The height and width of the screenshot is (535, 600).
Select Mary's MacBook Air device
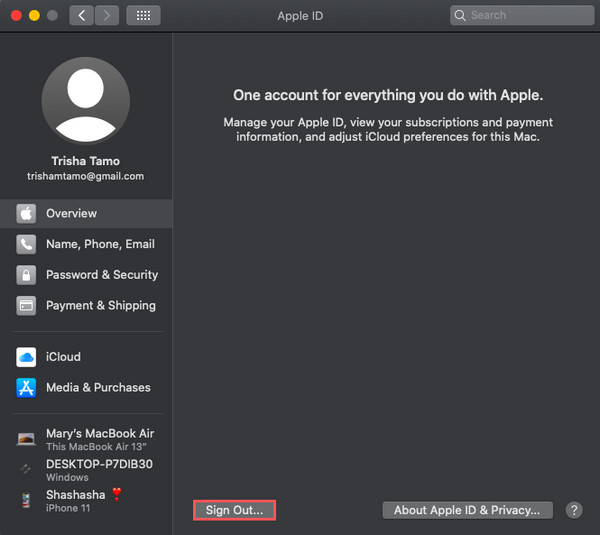pyautogui.click(x=86, y=439)
